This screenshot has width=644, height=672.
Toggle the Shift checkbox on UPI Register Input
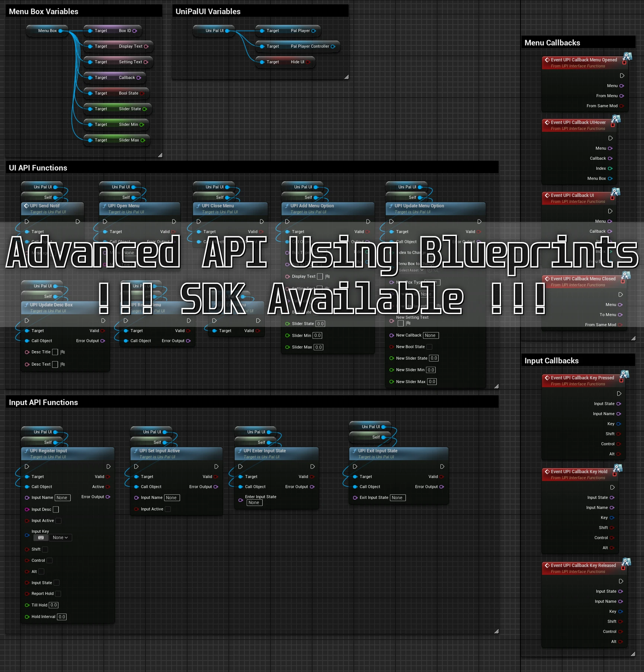pos(45,550)
